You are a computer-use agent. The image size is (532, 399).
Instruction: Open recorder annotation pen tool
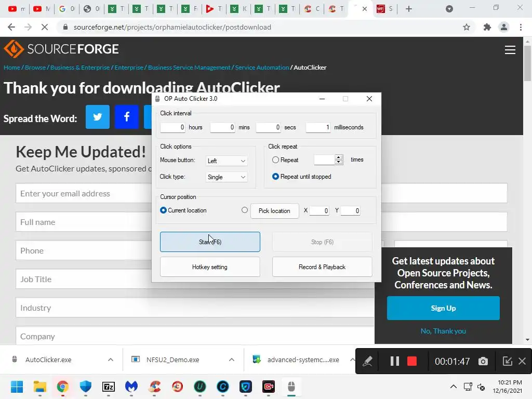point(368,361)
